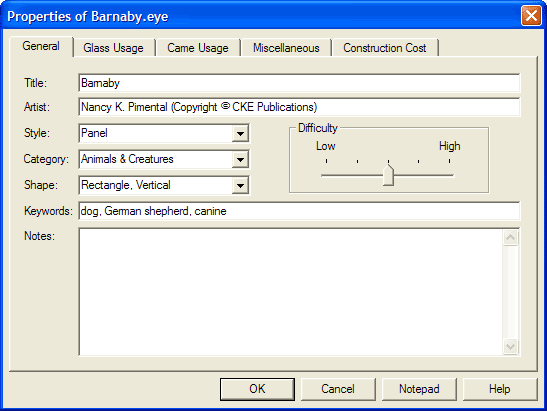Confirm with the OK button
The height and width of the screenshot is (411, 547).
click(257, 389)
